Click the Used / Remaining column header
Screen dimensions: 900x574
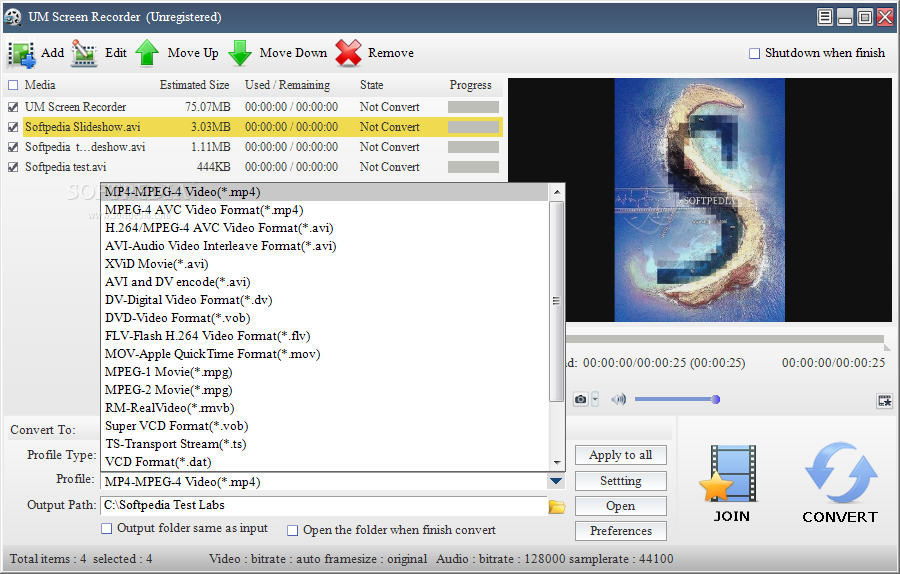point(288,86)
